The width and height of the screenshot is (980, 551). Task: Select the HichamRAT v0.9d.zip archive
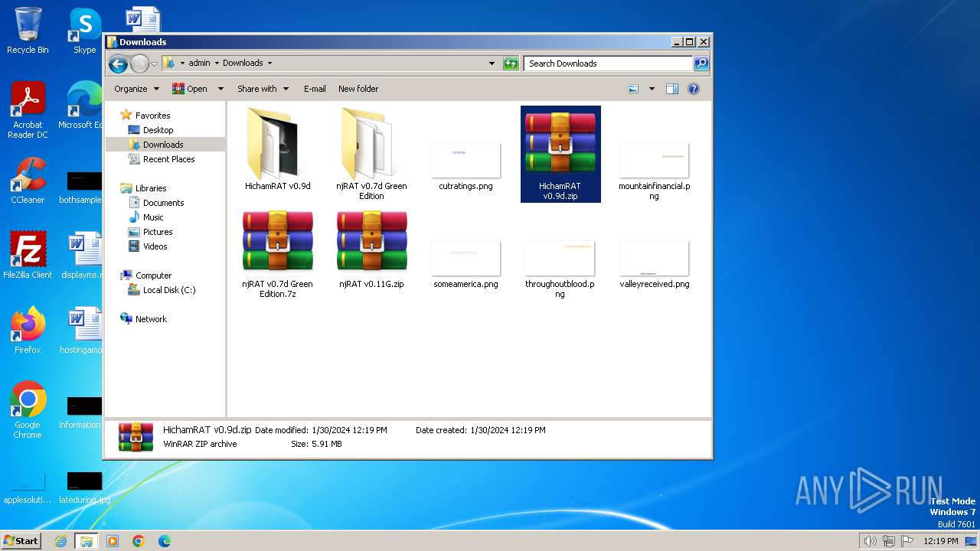coord(560,154)
